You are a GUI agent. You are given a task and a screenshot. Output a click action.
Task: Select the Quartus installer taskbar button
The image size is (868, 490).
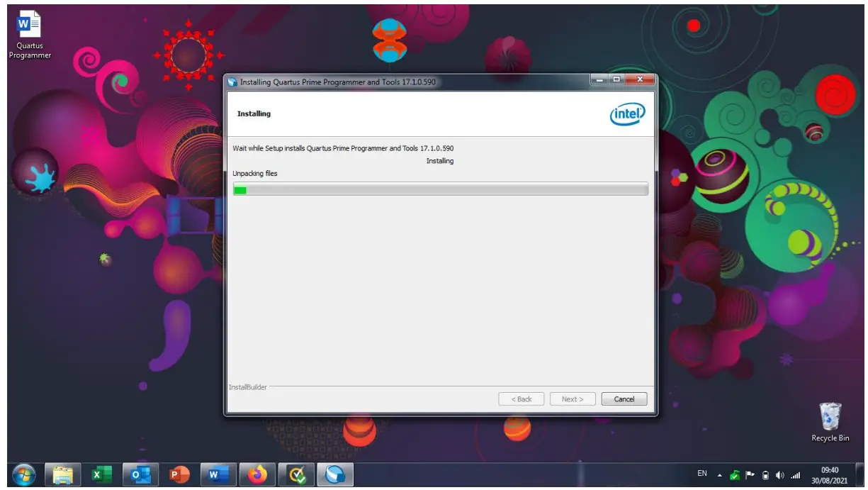335,474
